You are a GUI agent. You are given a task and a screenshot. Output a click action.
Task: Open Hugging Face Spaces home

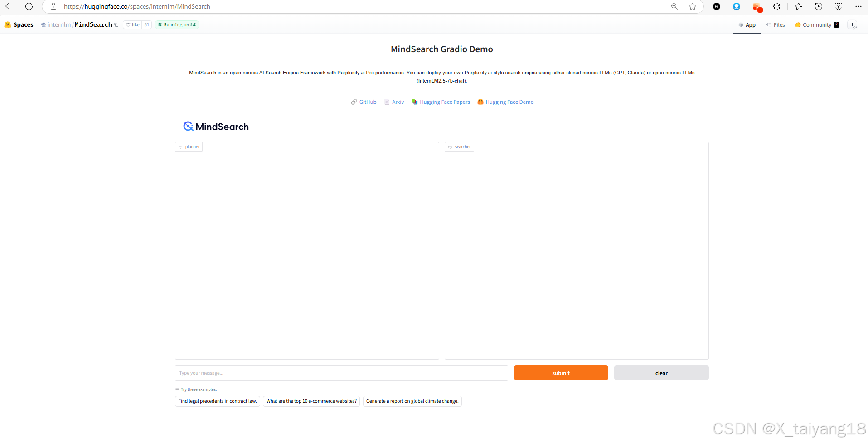coord(19,24)
